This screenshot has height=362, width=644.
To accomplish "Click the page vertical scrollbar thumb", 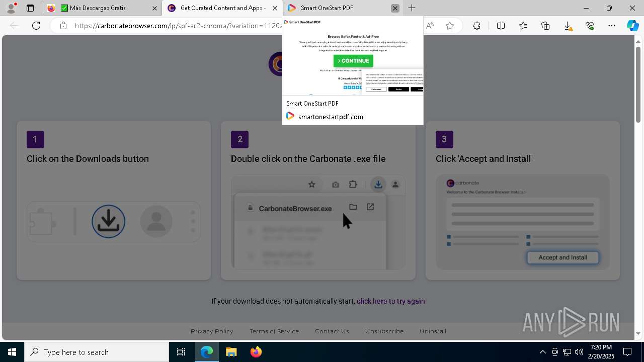I will point(638,84).
